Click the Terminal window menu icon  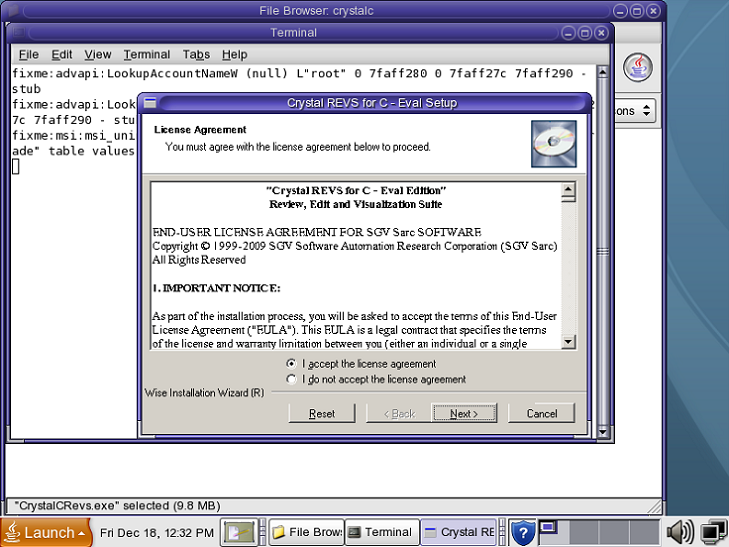[x=20, y=33]
